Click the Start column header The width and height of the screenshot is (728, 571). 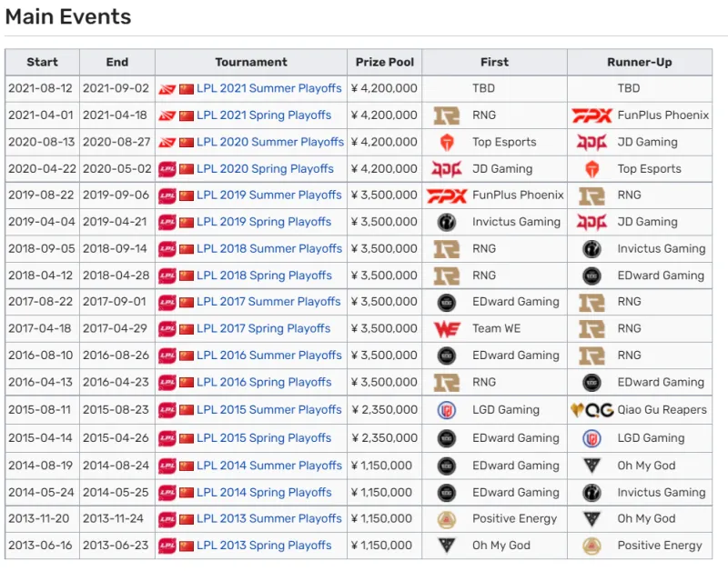pos(42,62)
